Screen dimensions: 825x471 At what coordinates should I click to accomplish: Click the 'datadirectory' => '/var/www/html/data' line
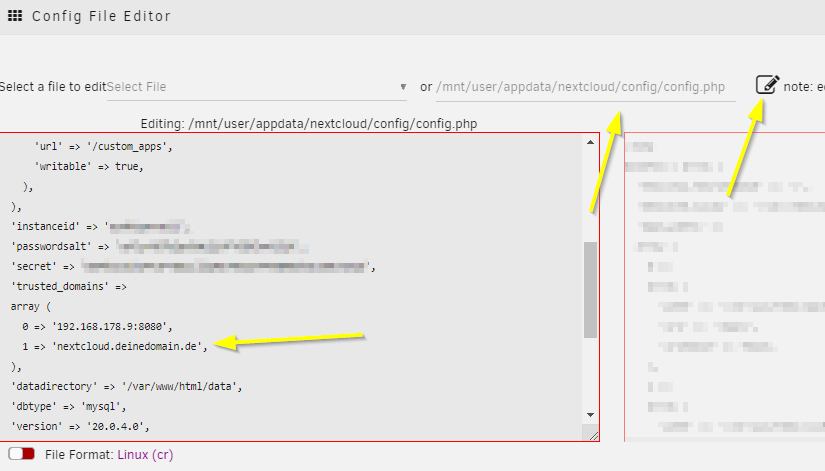[x=126, y=386]
